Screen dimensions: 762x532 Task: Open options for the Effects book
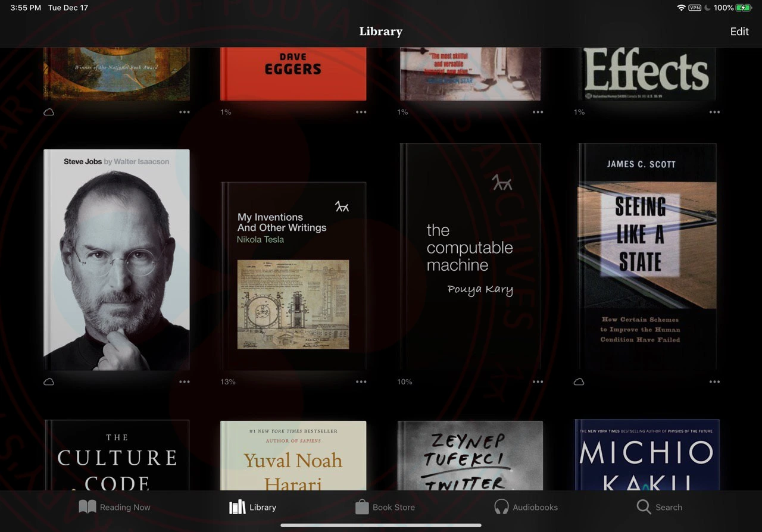714,112
